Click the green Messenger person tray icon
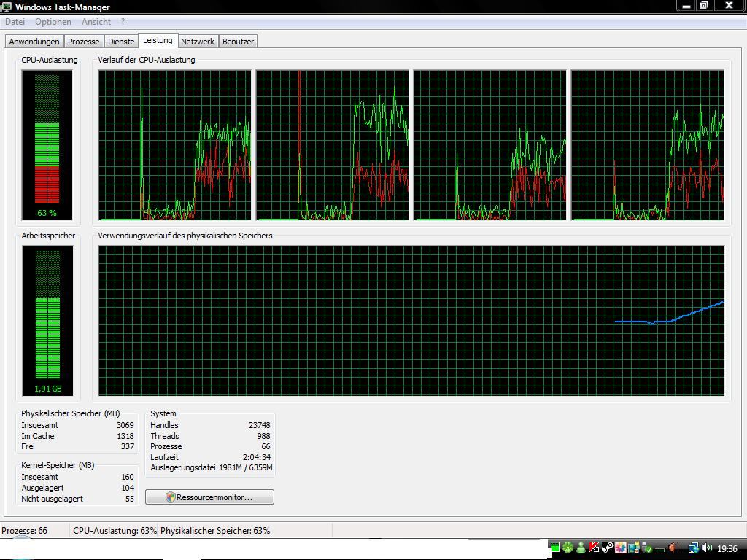Viewport: 747px width, 560px height. [x=581, y=548]
